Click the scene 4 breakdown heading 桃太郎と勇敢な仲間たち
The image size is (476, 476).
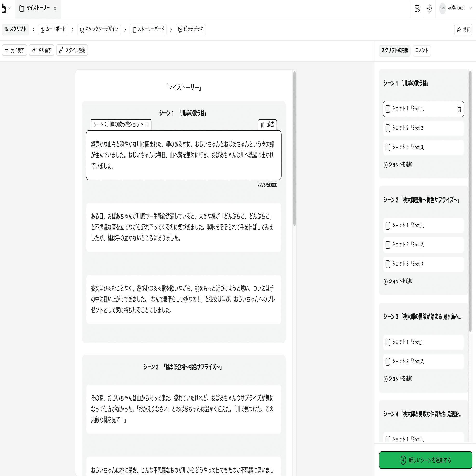(423, 414)
